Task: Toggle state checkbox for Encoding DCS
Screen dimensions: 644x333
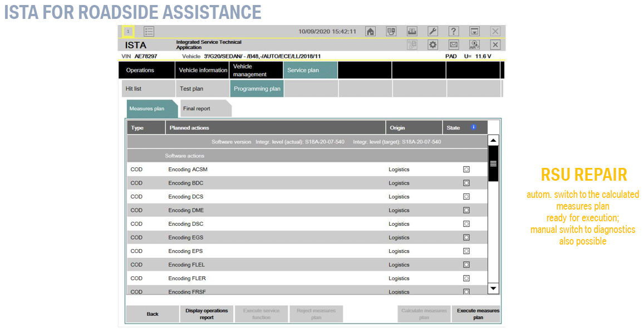Action: pyautogui.click(x=466, y=196)
